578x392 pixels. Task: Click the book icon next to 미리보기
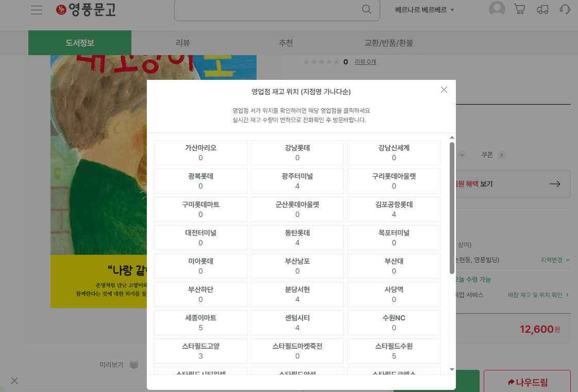click(133, 364)
